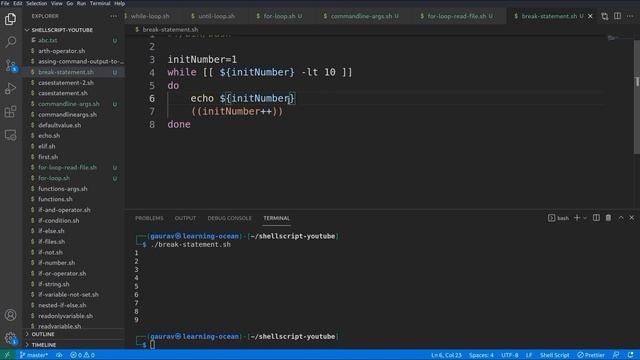Open the terminal launch profile dropdown arrow
This screenshot has height=360, width=640.
[x=585, y=218]
